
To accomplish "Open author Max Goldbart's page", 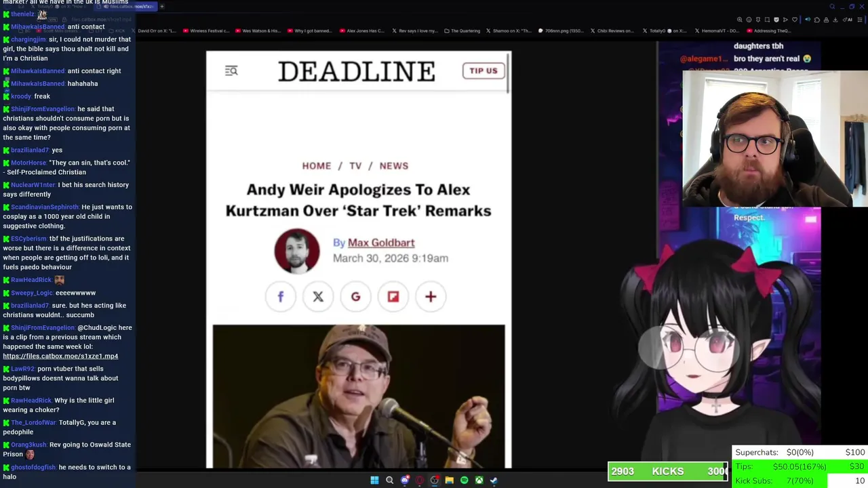I will pos(381,243).
